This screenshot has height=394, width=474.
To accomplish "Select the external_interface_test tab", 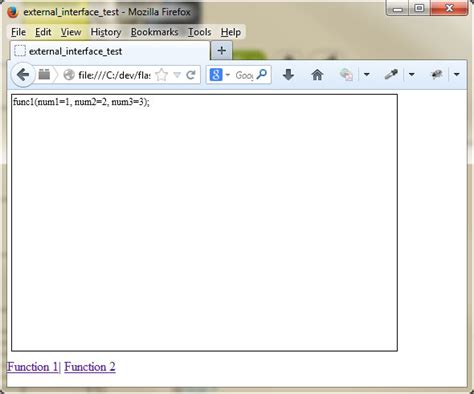I will 110,51.
